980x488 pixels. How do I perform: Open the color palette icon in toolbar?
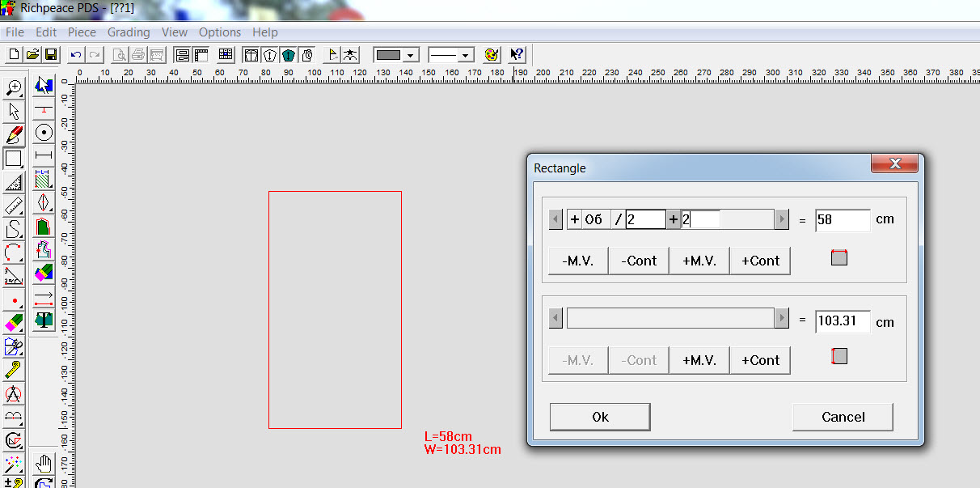[491, 55]
